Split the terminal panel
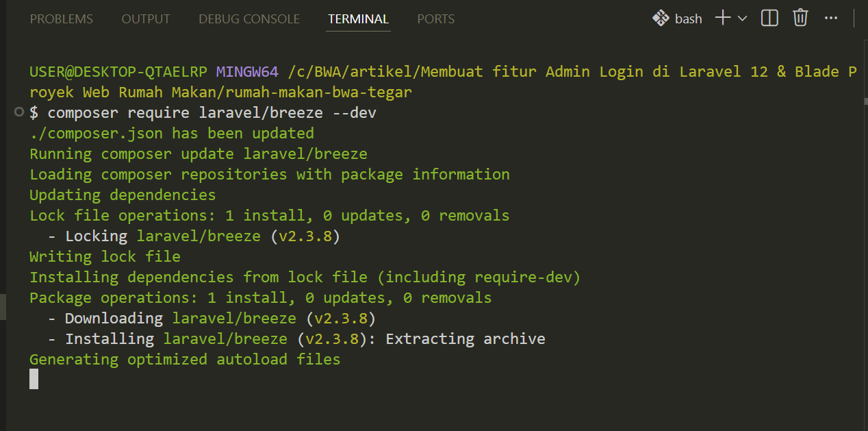This screenshot has width=868, height=431. click(769, 19)
